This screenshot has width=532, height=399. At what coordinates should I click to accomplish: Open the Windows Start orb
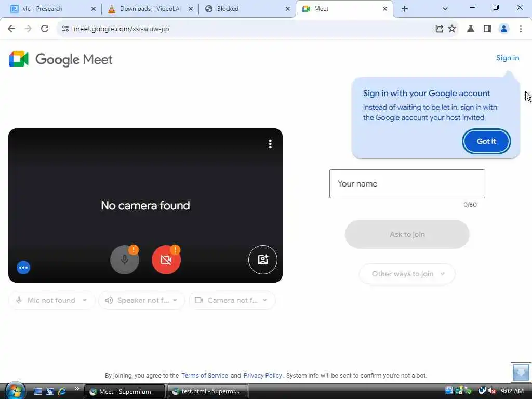pos(15,391)
